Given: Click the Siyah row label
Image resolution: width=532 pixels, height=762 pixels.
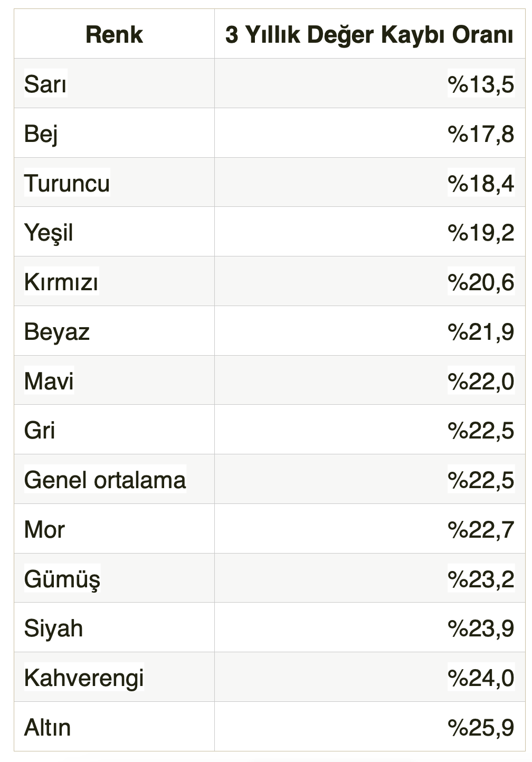Looking at the screenshot, I should pos(53,628).
